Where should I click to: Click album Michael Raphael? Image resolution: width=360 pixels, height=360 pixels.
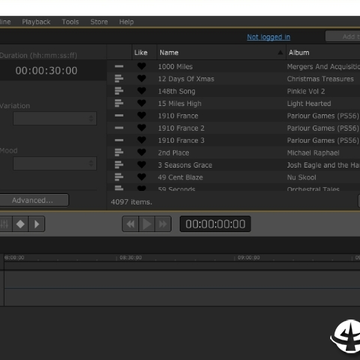pos(313,153)
